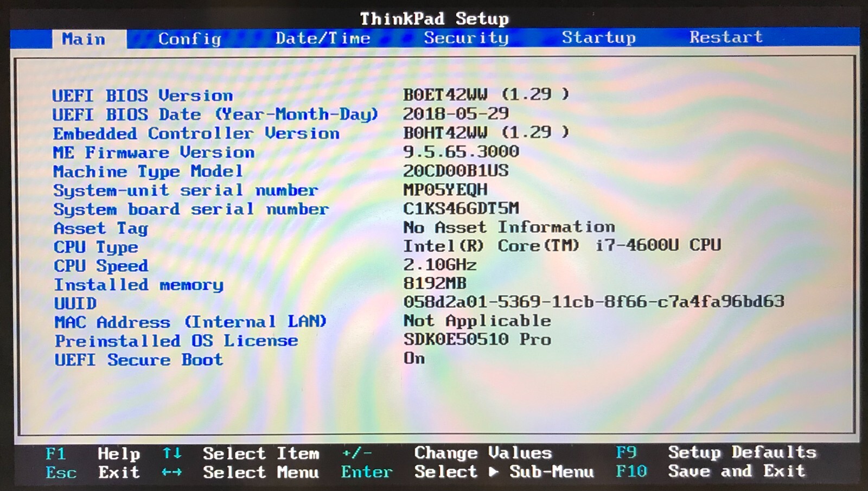Click the F9 key hint
This screenshot has height=491, width=868.
pyautogui.click(x=626, y=452)
